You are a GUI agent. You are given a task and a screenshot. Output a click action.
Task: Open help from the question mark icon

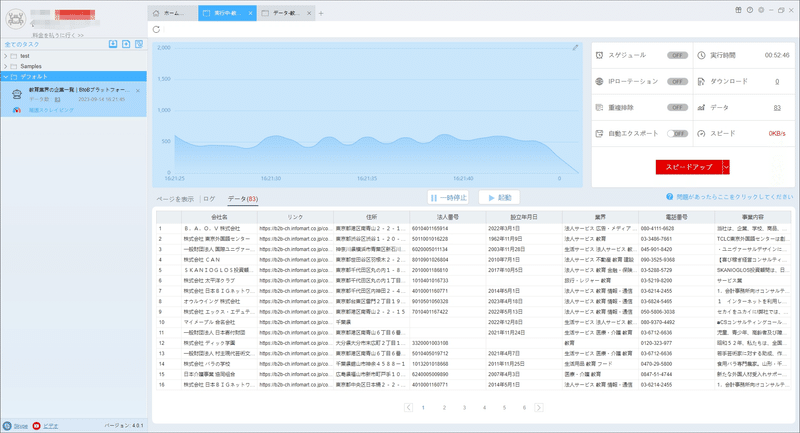click(749, 10)
